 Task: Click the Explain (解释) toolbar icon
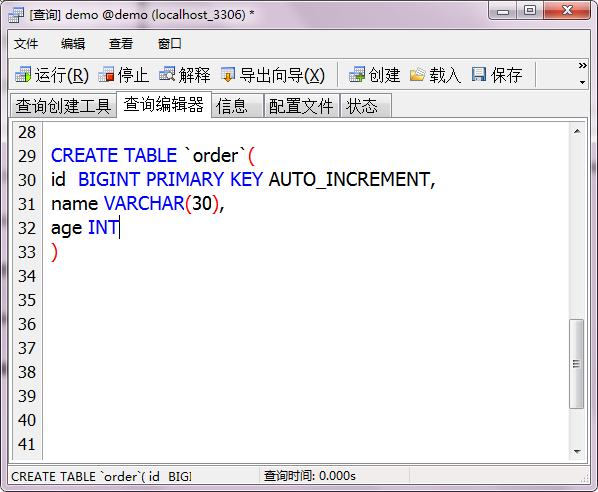pyautogui.click(x=167, y=75)
